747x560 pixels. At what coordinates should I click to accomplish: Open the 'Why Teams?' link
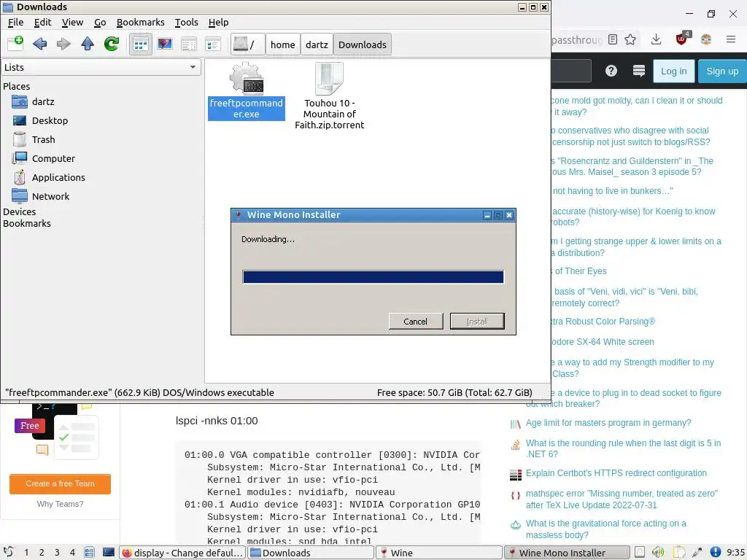60,504
